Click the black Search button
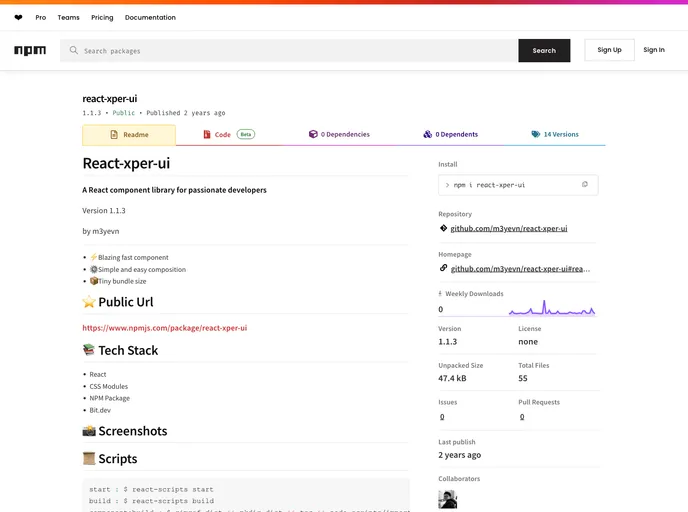This screenshot has height=512, width=688. click(544, 50)
